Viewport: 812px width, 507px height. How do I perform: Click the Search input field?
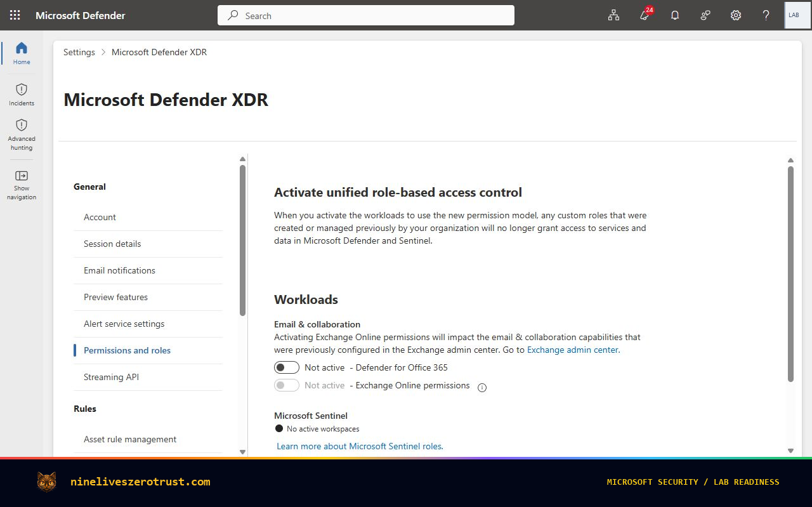pyautogui.click(x=366, y=15)
